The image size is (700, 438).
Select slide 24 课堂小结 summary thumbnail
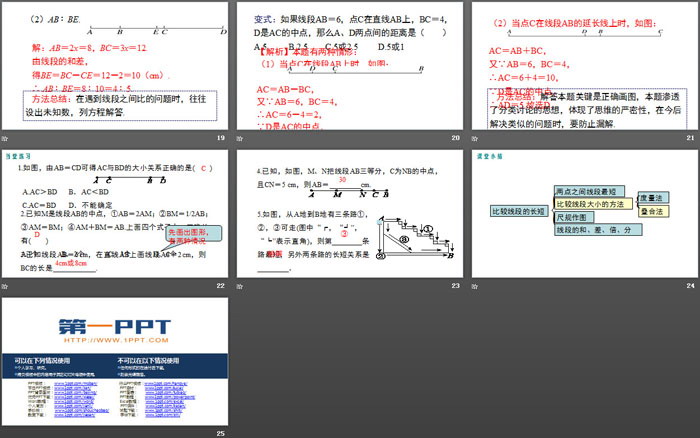point(584,213)
